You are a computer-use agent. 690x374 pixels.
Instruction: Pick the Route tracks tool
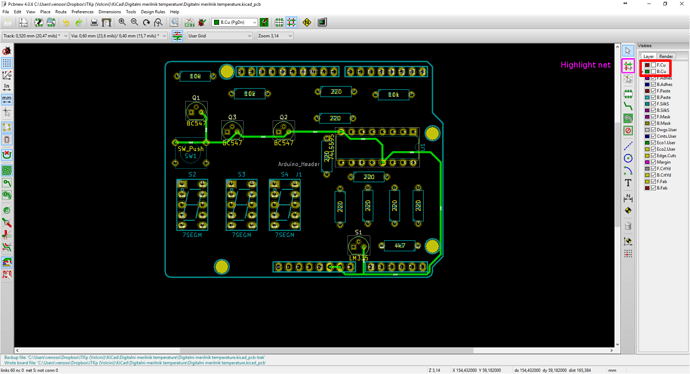(628, 106)
